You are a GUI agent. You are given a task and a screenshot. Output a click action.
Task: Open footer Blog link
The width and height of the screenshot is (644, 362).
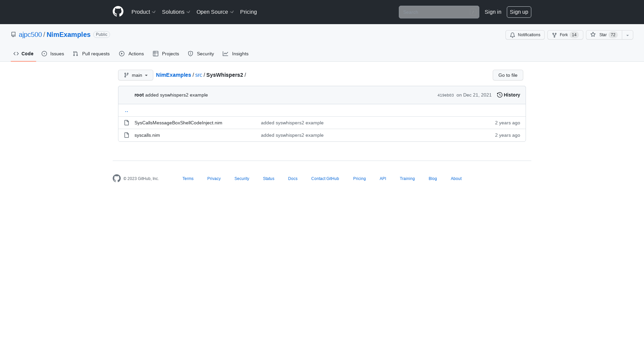433,179
